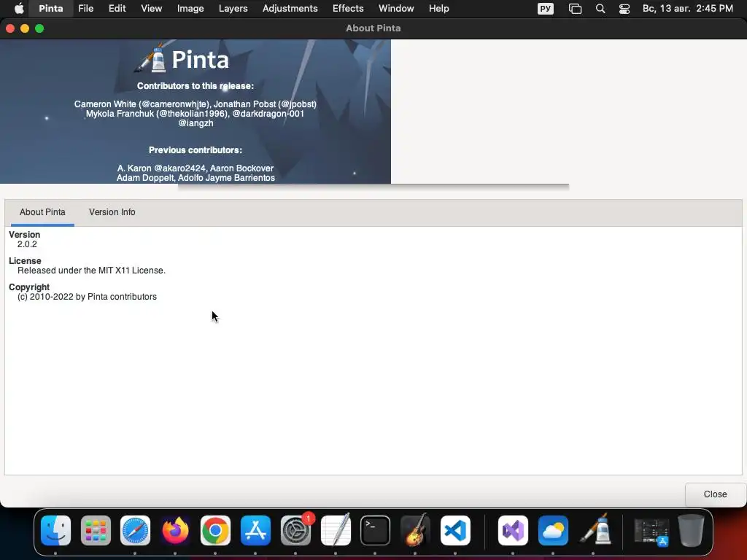
Task: Open Spotlight search magnifier
Action: (x=600, y=9)
